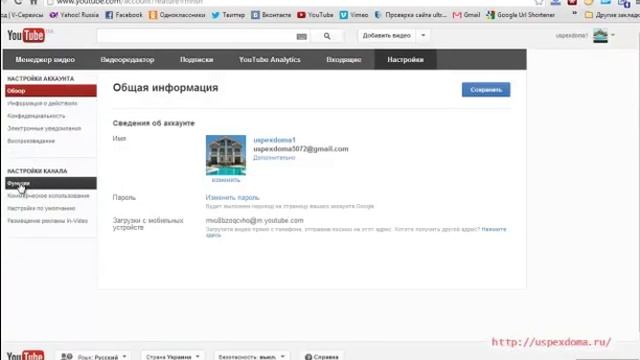The width and height of the screenshot is (640, 360).
Task: Open the Google Url Shortener bookmark
Action: click(520, 15)
